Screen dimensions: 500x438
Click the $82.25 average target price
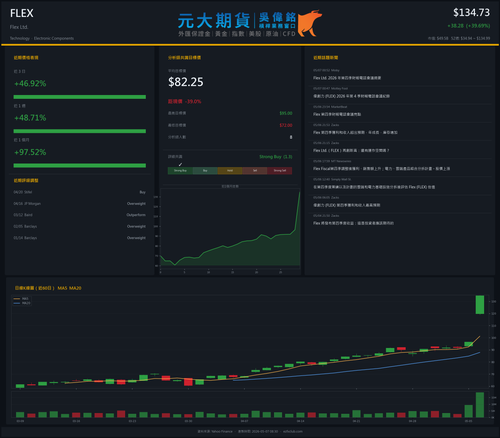pyautogui.click(x=186, y=82)
